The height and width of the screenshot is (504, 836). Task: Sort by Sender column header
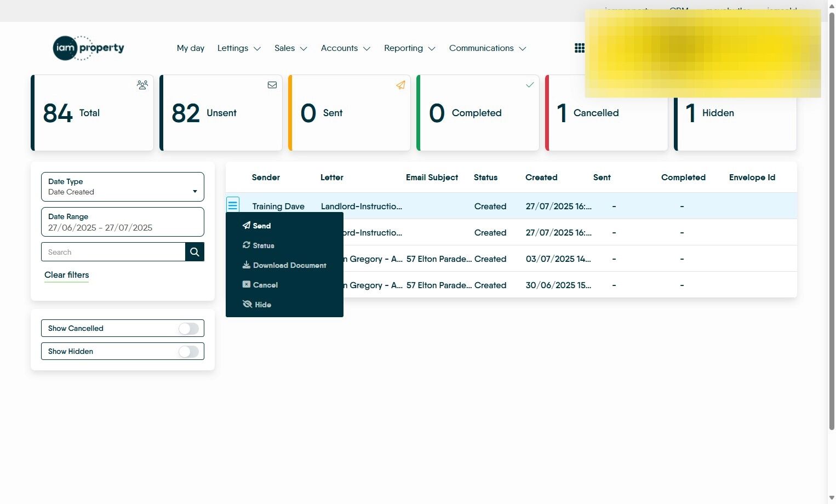coord(266,177)
